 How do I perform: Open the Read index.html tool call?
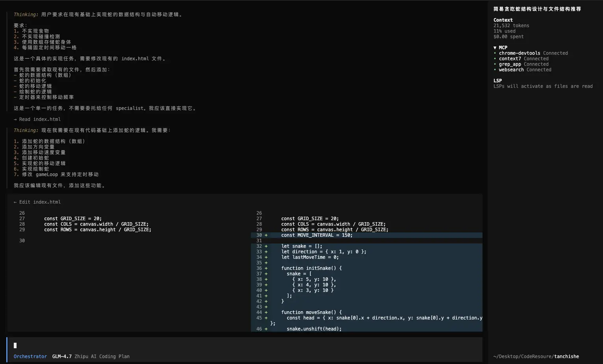(x=40, y=119)
